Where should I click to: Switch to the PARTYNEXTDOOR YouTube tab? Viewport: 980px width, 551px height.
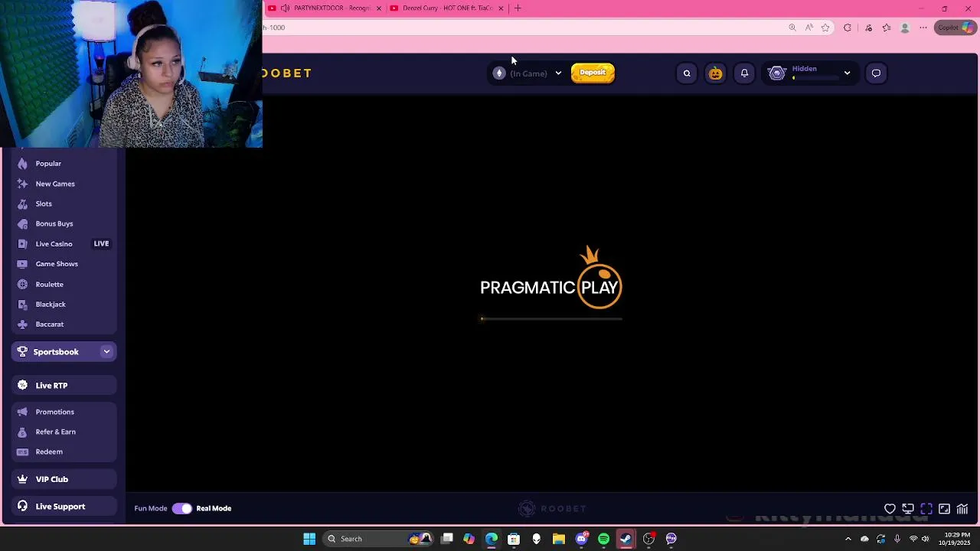point(323,8)
